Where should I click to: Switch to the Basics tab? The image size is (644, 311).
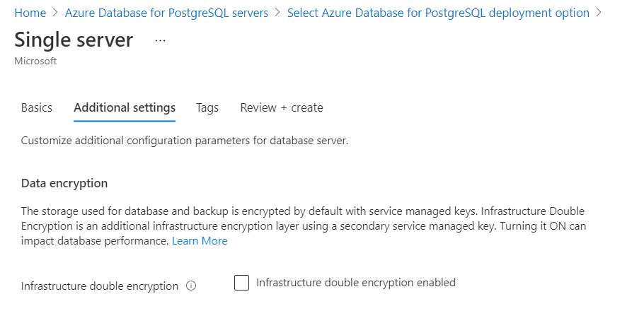(x=37, y=108)
